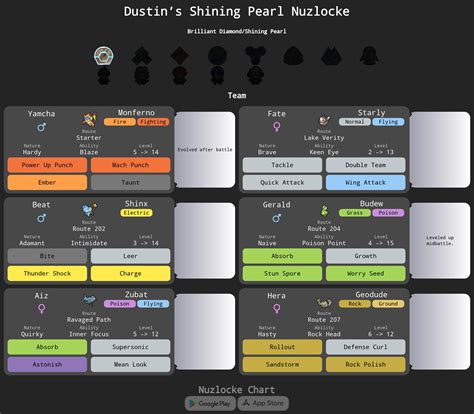Click the Starly sprite icon
This screenshot has height=414, width=474.
[x=324, y=120]
